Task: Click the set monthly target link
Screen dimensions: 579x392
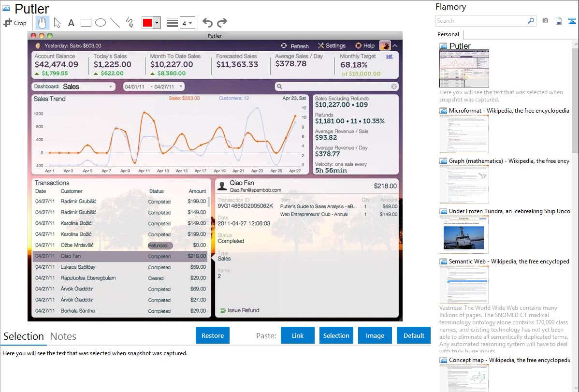Action: (x=389, y=56)
